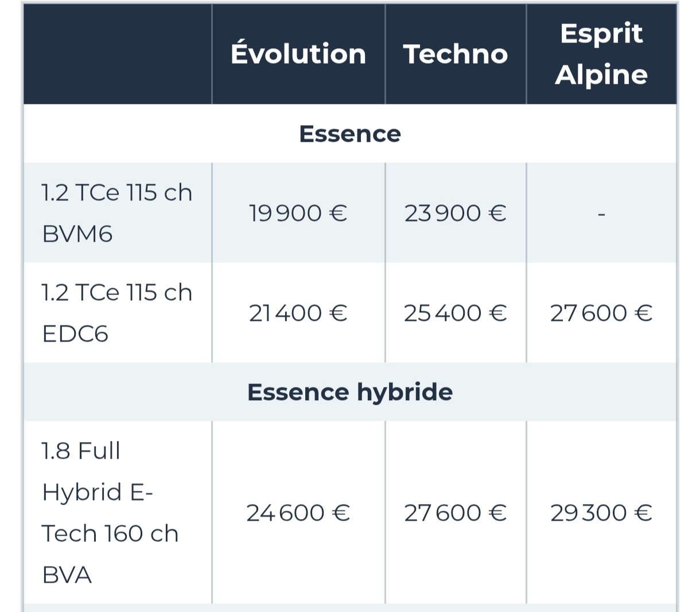Click the EDC6 Esprit Alpine 27 600 € price
The height and width of the screenshot is (612, 700).
[x=601, y=313]
